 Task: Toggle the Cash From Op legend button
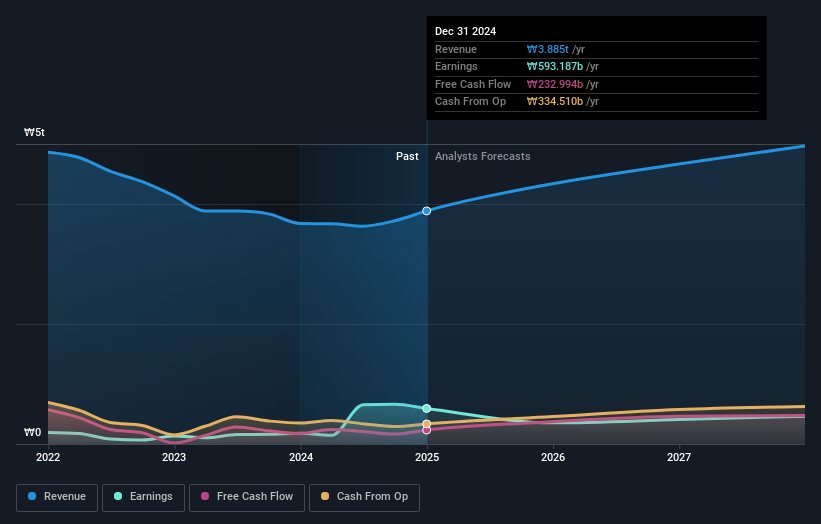pos(364,497)
